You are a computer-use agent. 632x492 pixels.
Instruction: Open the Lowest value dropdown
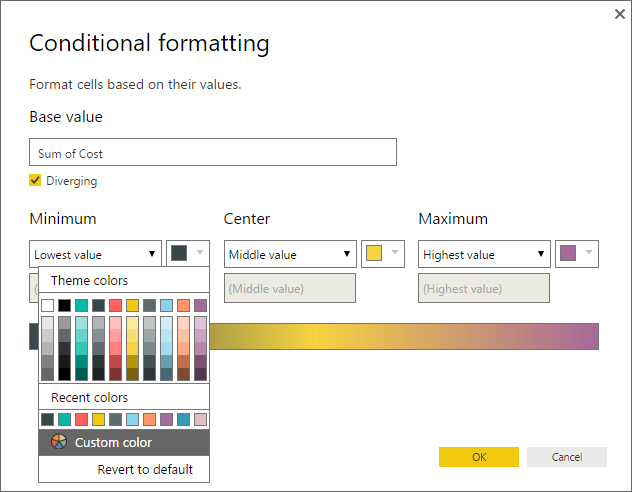point(95,255)
